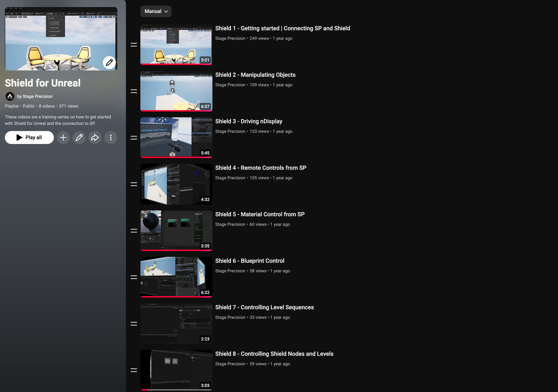Open the 'by Stage Precision' channel link
558x392 pixels.
pos(35,96)
